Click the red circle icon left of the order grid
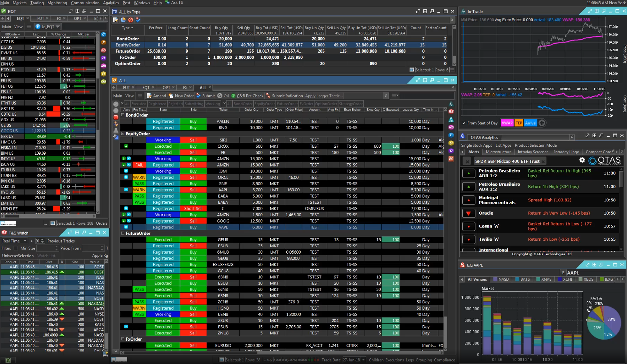The image size is (627, 364). pyautogui.click(x=116, y=117)
